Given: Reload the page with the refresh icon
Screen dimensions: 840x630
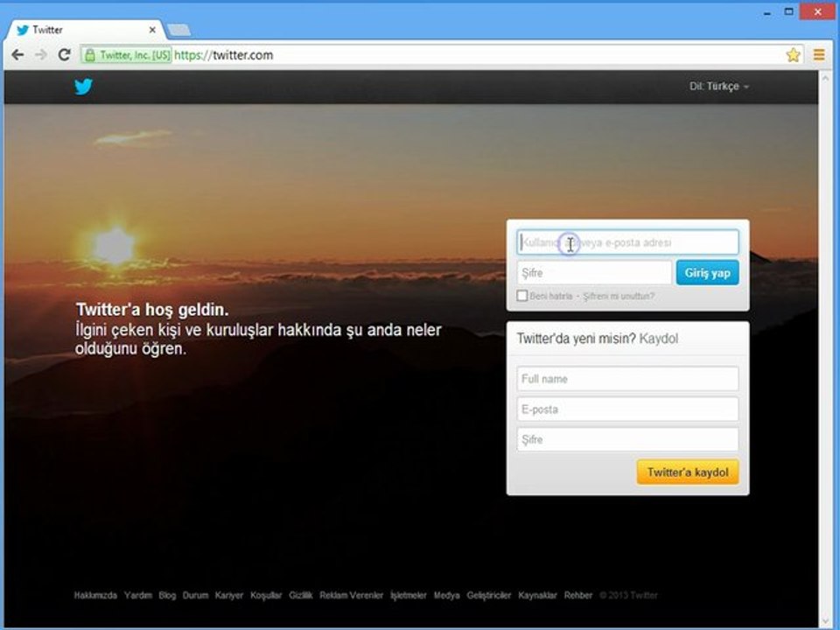Looking at the screenshot, I should tap(64, 54).
